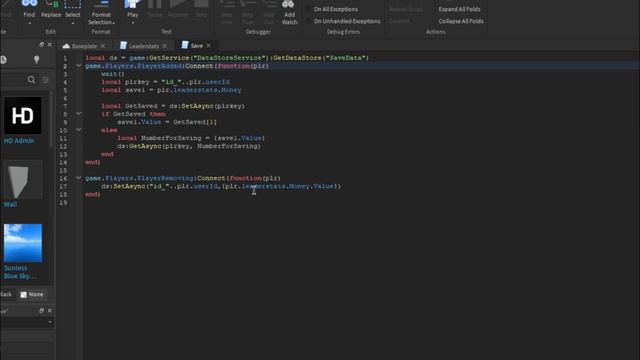Click the search magnifier in Toolbox

[31, 80]
